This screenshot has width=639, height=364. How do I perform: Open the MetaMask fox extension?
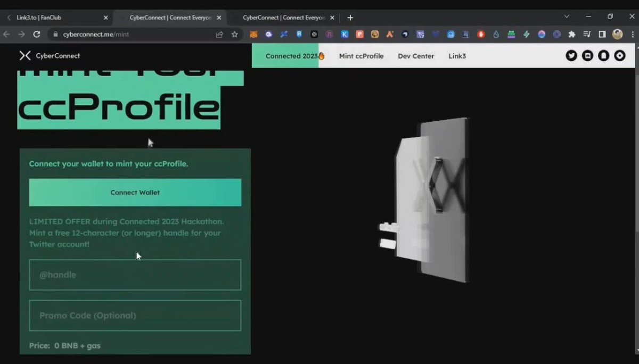[x=254, y=34]
